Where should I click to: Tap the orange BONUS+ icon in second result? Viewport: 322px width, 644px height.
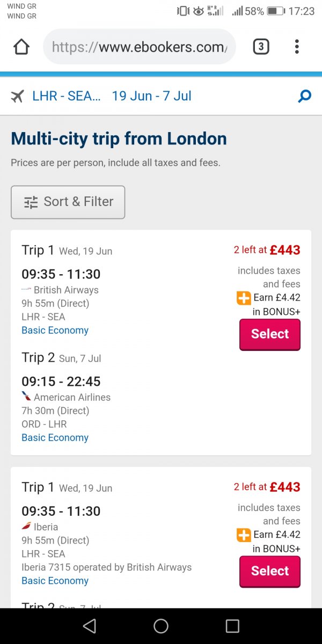244,535
